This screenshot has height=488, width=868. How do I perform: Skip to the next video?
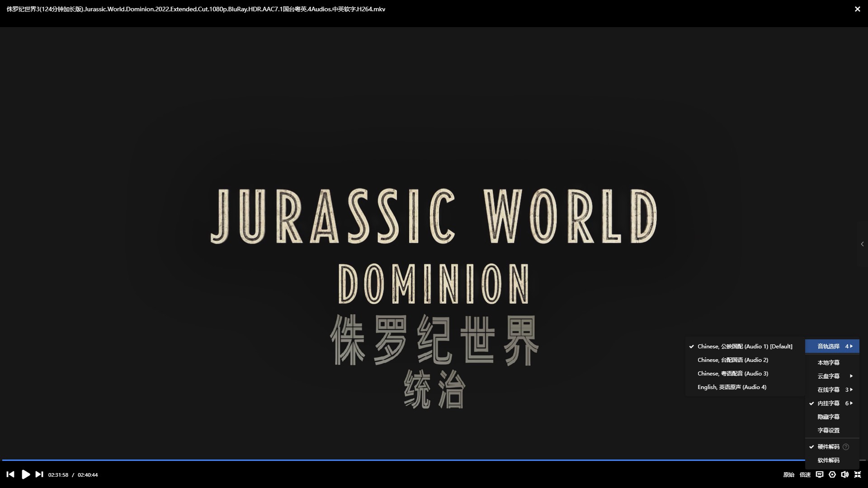39,474
